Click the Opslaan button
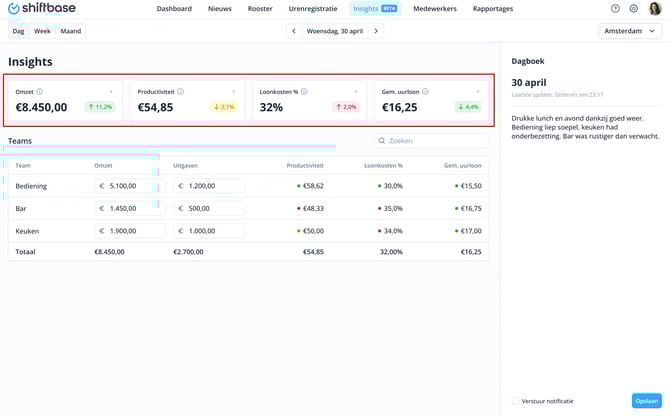This screenshot has height=416, width=670. tap(647, 401)
